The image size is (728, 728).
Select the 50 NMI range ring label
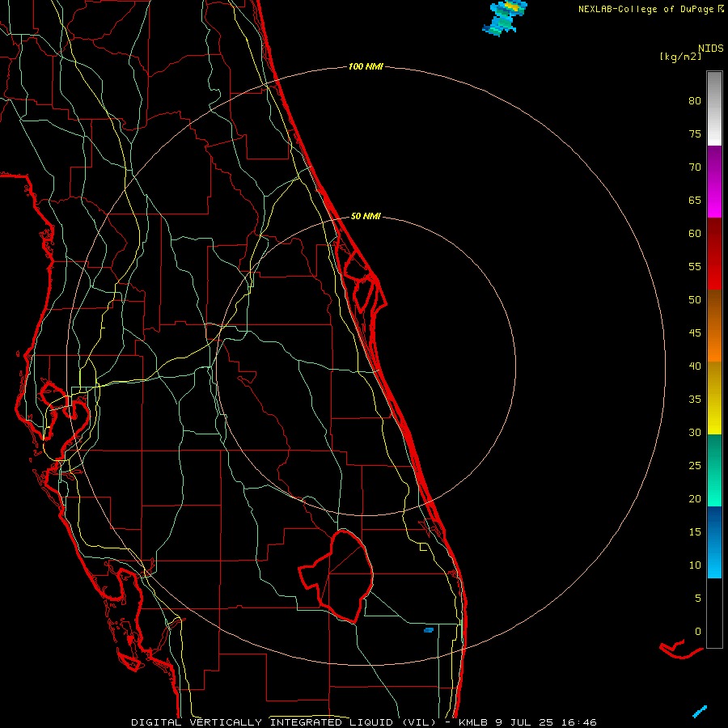[x=366, y=216]
